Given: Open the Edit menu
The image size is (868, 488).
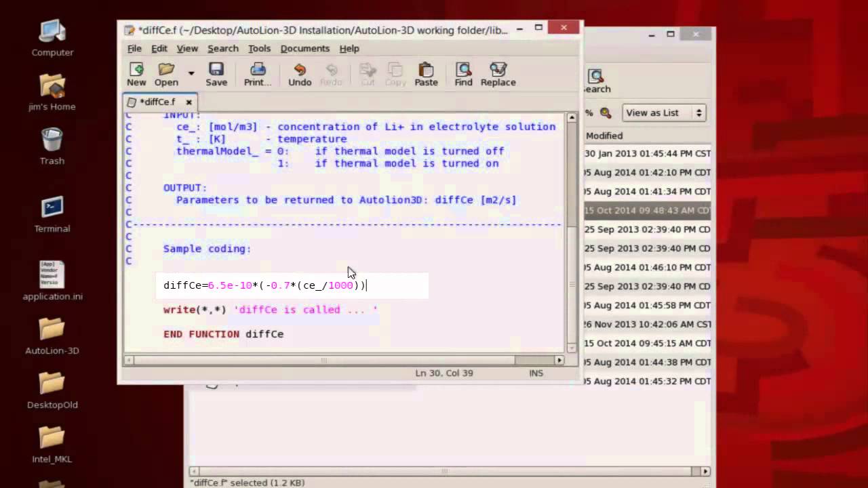Looking at the screenshot, I should 159,48.
